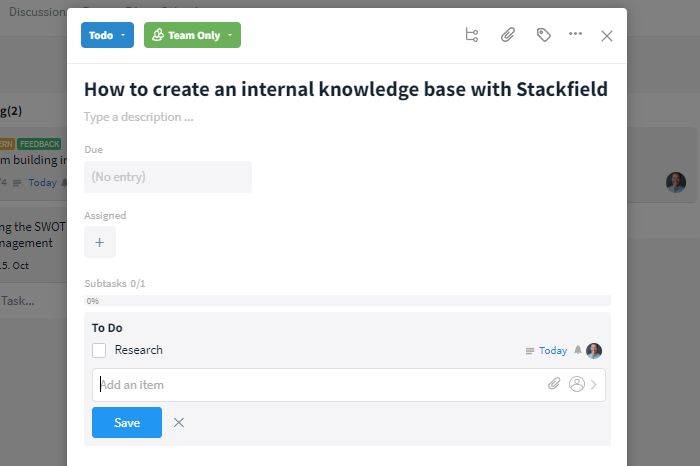Click the bell reminder icon on Research
Screen dimensions: 700x466
[x=578, y=350]
